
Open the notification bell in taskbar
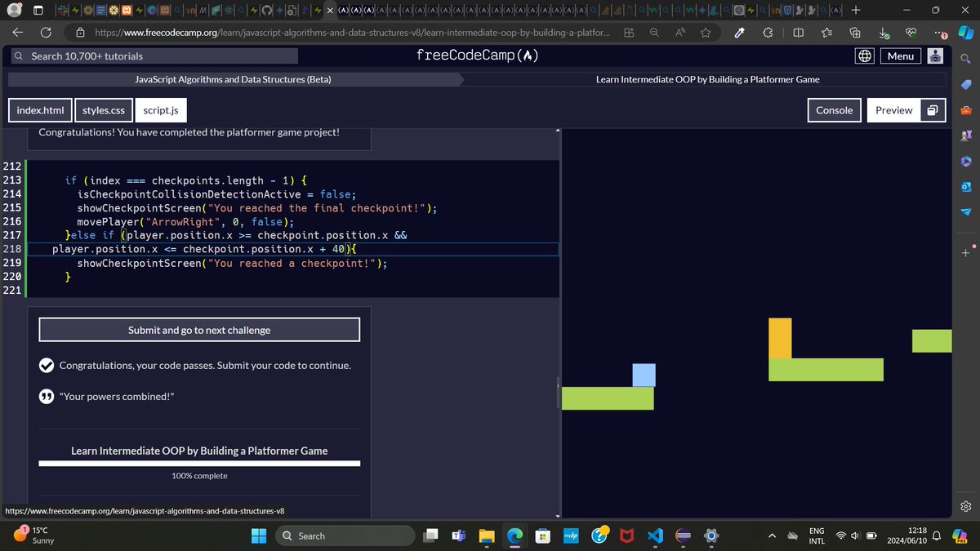(x=937, y=535)
